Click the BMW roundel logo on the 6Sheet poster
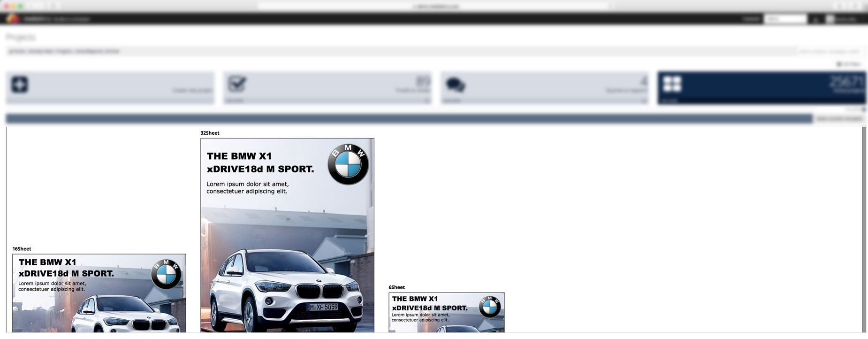 pos(490,307)
